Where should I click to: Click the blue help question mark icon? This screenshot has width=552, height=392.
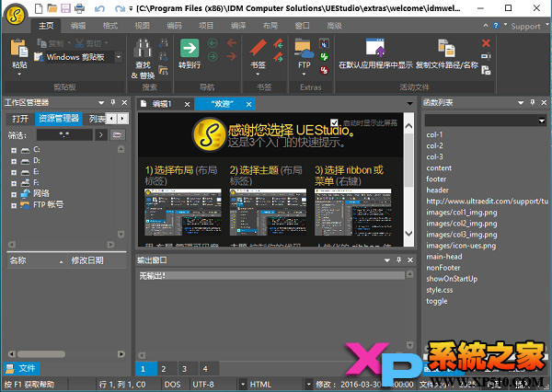click(x=496, y=26)
